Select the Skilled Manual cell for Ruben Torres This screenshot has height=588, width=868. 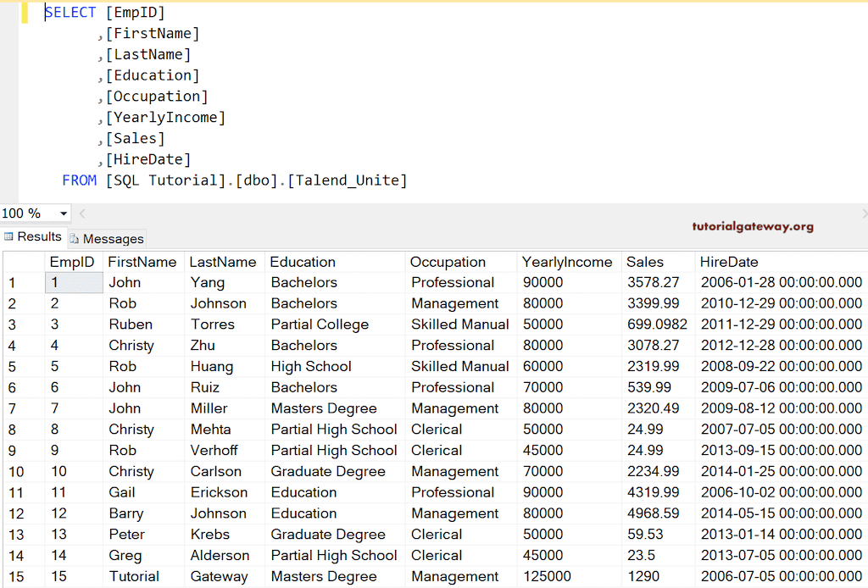tap(460, 324)
